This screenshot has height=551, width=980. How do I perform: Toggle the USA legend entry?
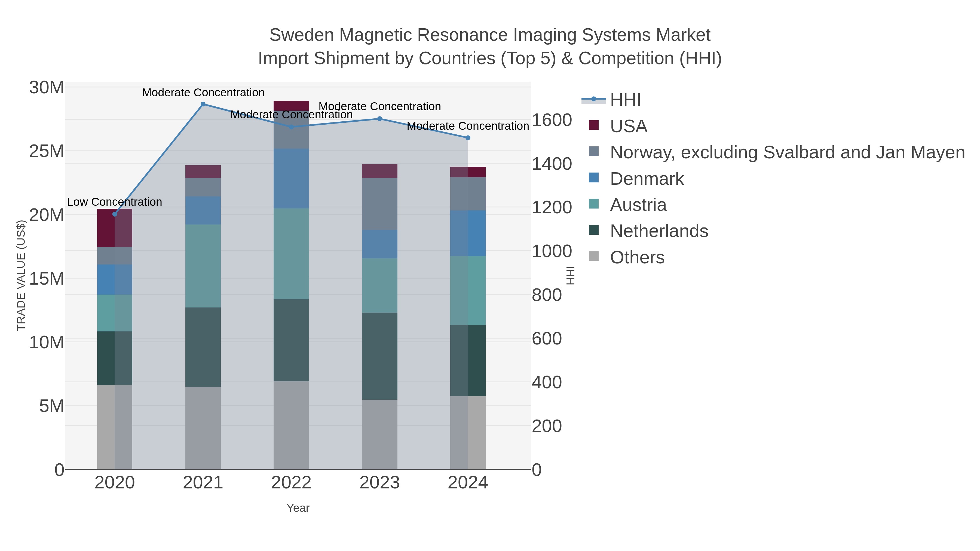pos(618,126)
